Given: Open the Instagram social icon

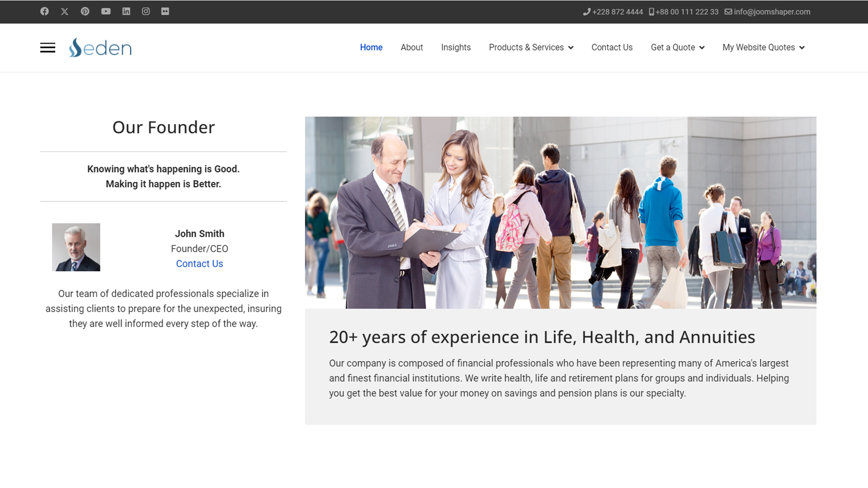Looking at the screenshot, I should pyautogui.click(x=146, y=12).
